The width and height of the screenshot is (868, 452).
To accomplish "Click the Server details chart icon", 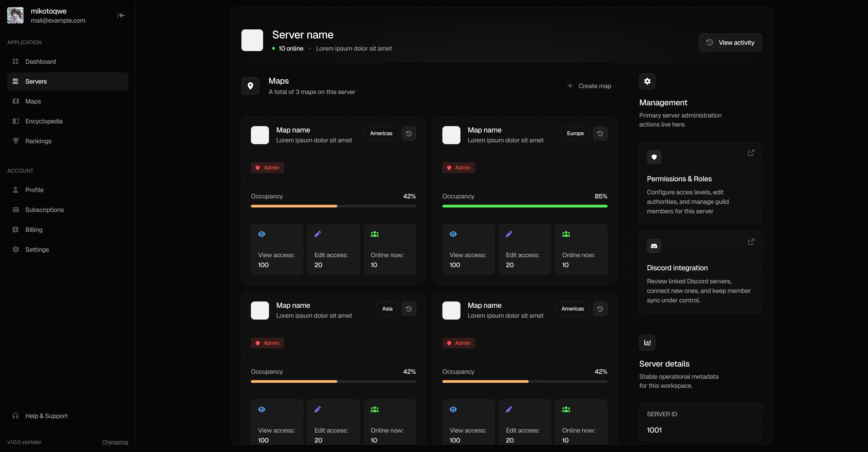I will pos(647,343).
